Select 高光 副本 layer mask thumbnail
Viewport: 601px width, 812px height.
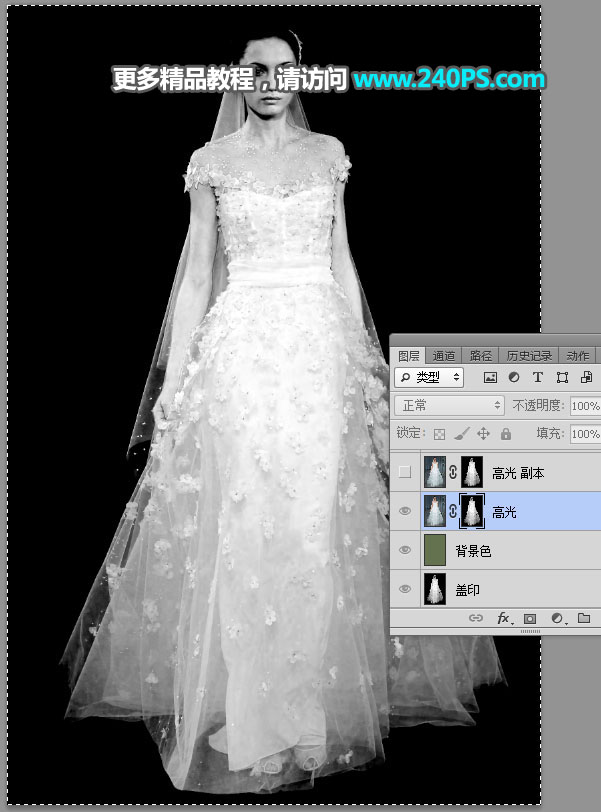[x=472, y=472]
